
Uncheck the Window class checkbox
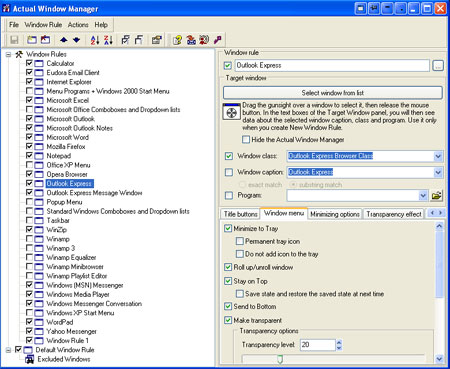point(229,156)
